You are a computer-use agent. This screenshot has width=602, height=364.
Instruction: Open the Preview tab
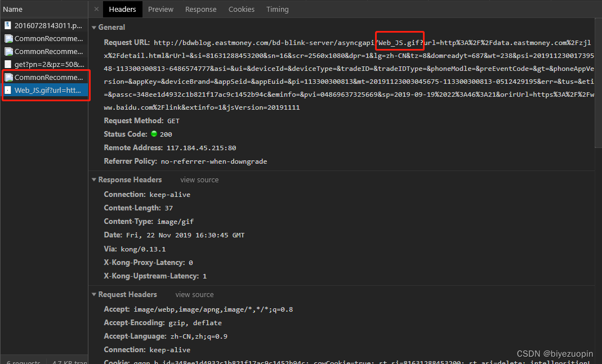pyautogui.click(x=160, y=9)
